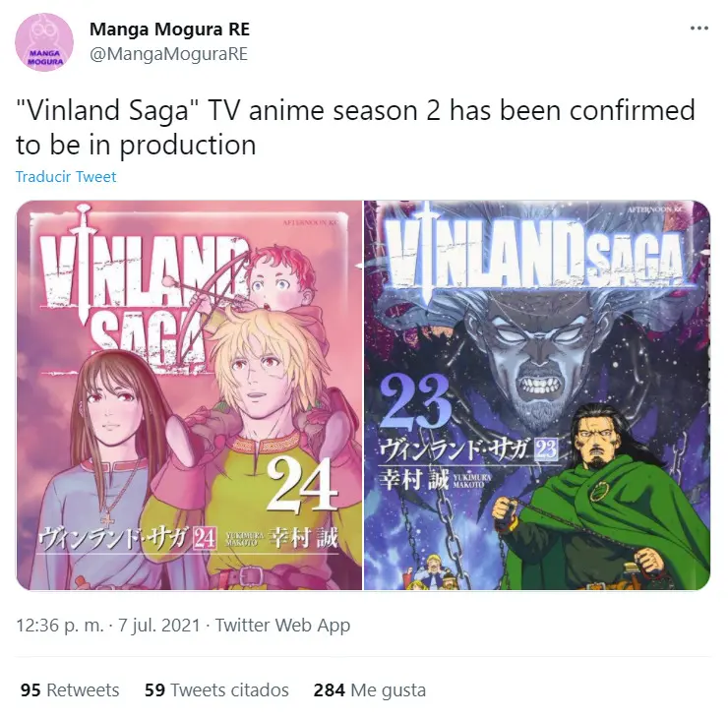
Task: Click the tweet text about season 2
Action: (x=355, y=127)
